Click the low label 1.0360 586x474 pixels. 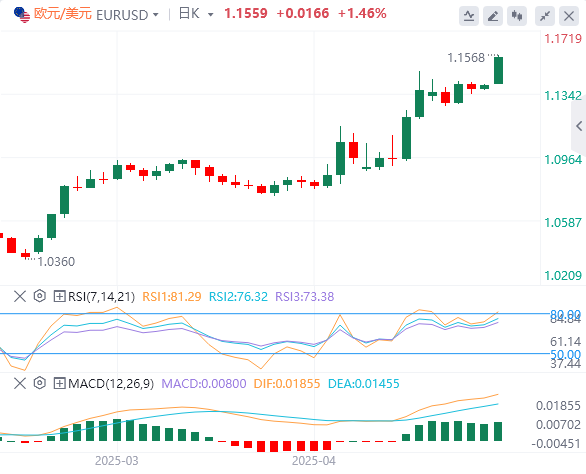56,262
